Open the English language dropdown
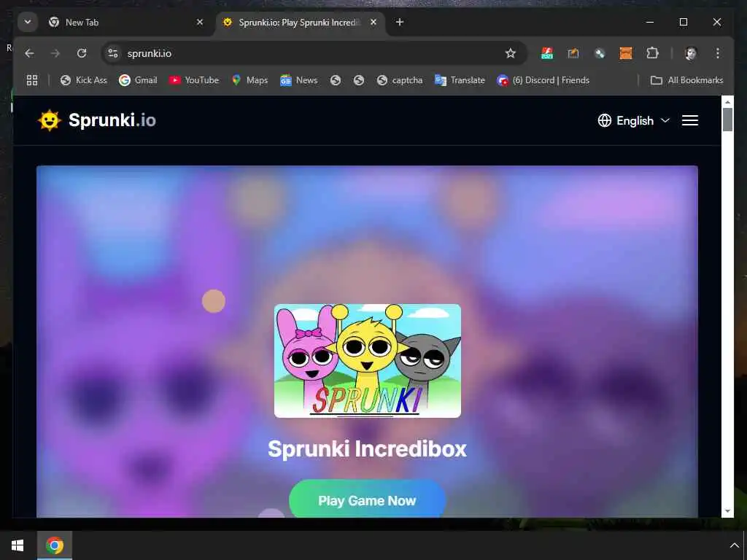This screenshot has width=747, height=560. point(634,120)
